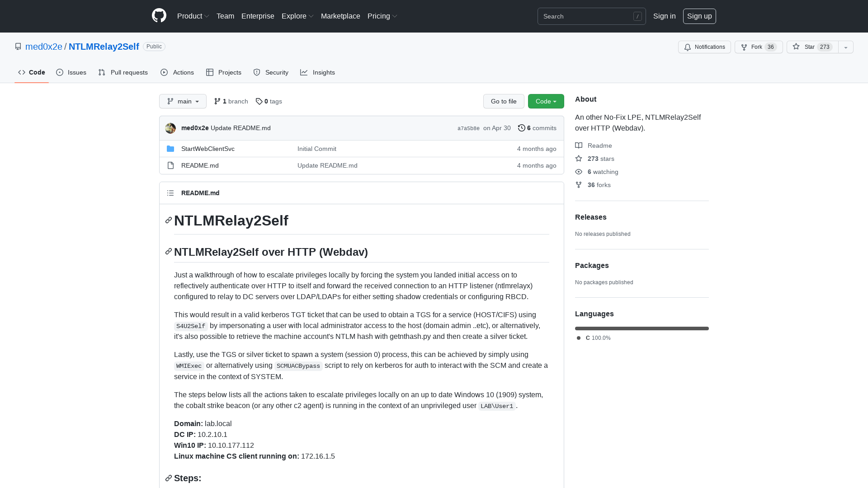This screenshot has height=488, width=868.
Task: Click the anchor link icon beside the Webdav heading
Action: point(169,251)
